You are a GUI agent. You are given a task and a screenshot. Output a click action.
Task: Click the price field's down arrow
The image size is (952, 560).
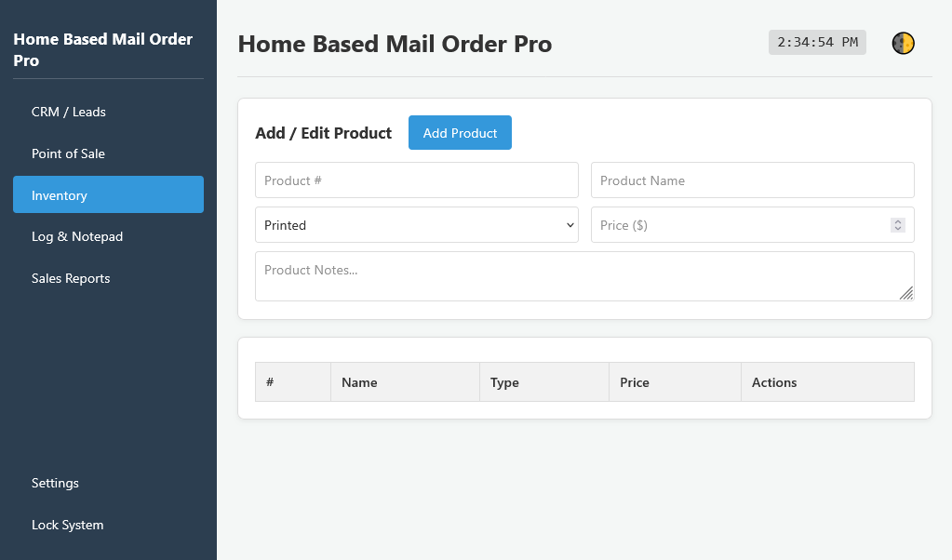(x=898, y=229)
